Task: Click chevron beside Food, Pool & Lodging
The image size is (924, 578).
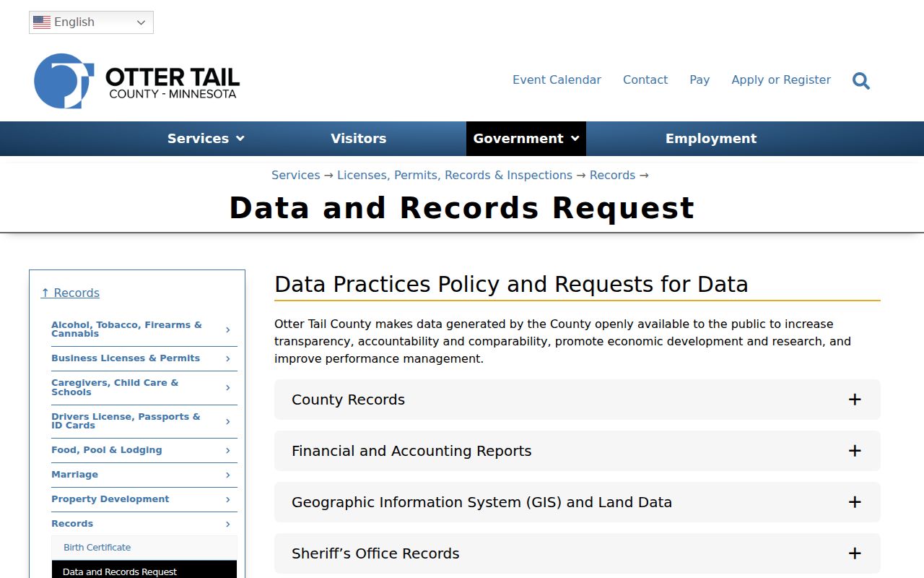Action: click(227, 450)
